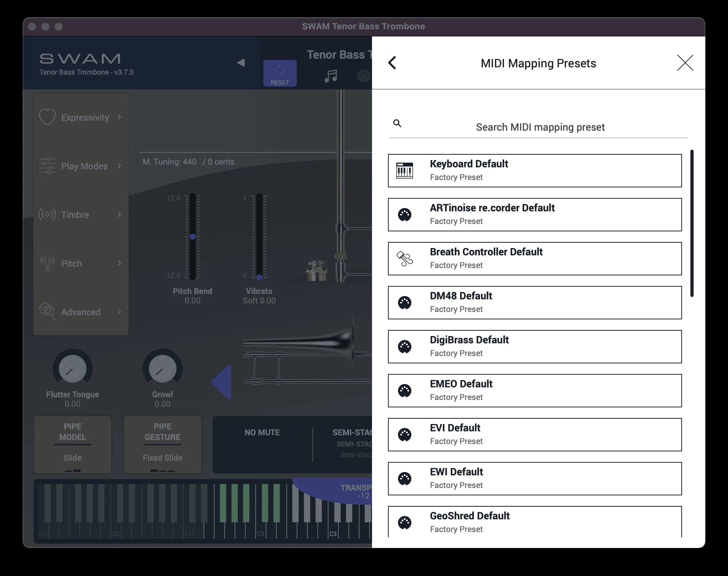Click the music note icon in header

coord(330,76)
